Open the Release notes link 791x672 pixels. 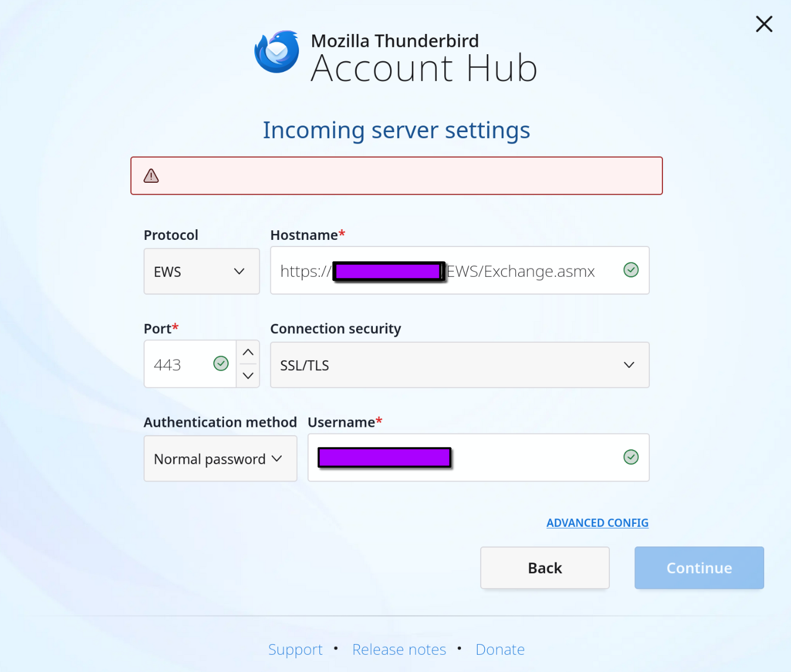coord(399,649)
